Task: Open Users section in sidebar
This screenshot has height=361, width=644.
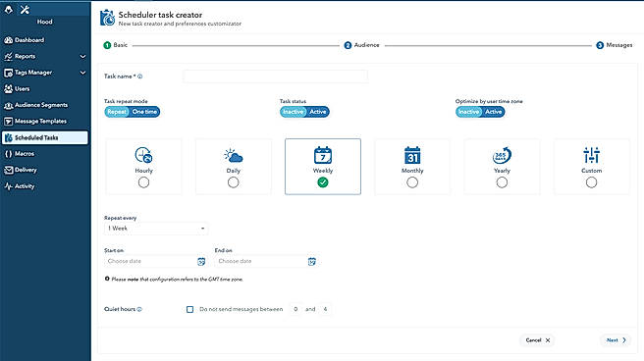Action: (23, 88)
